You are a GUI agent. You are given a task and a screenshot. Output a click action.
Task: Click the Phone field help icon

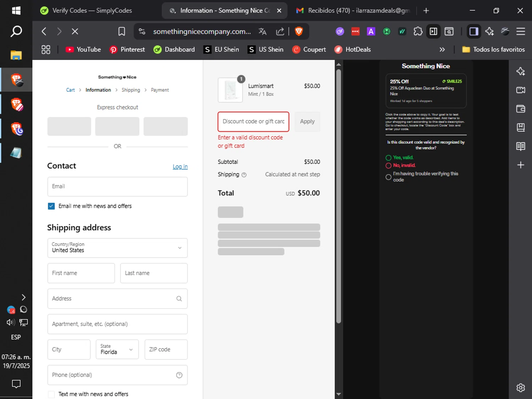click(x=179, y=375)
